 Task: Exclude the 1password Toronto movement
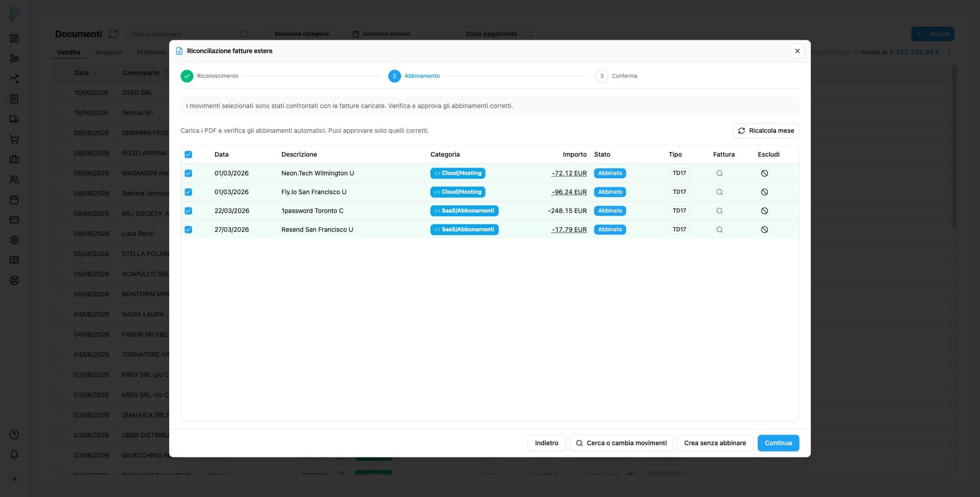[765, 211]
